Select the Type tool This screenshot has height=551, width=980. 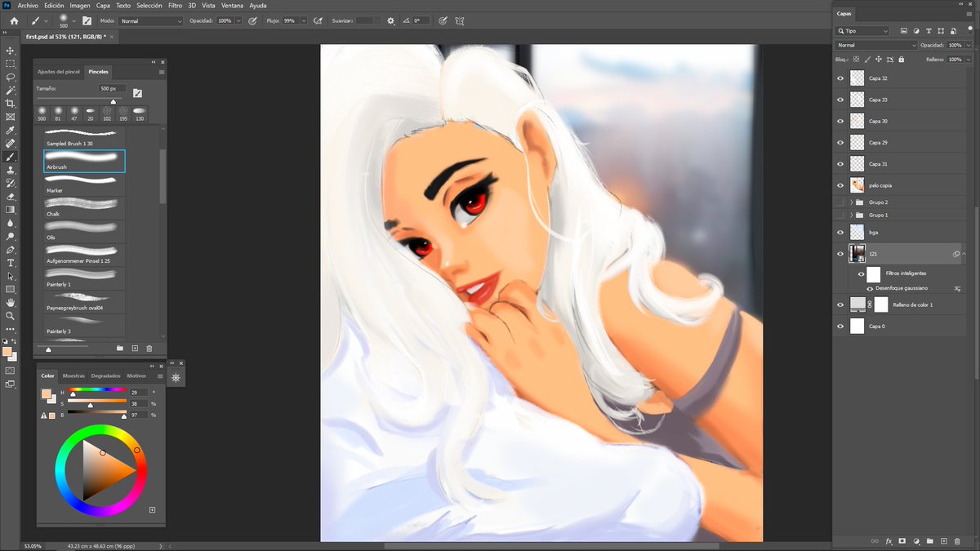(11, 263)
